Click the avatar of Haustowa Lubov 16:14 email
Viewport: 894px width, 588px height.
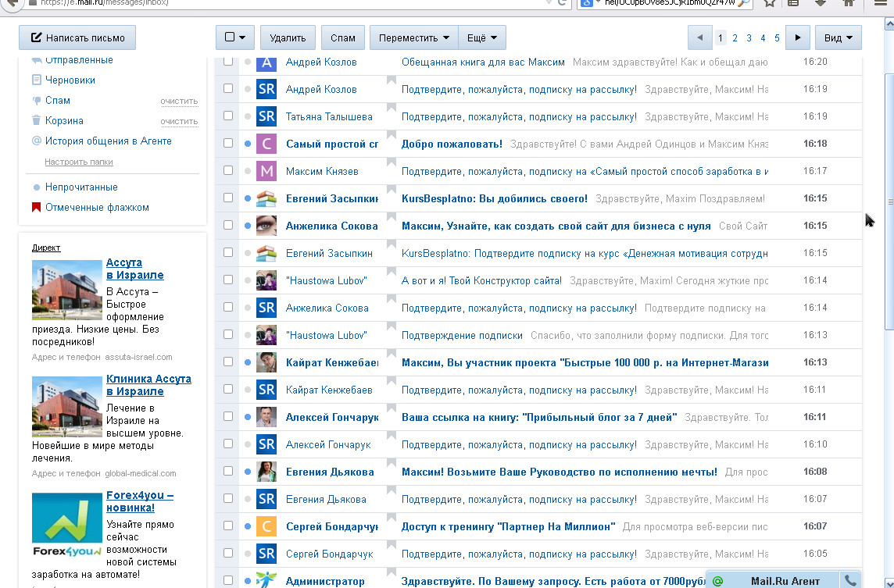(266, 280)
